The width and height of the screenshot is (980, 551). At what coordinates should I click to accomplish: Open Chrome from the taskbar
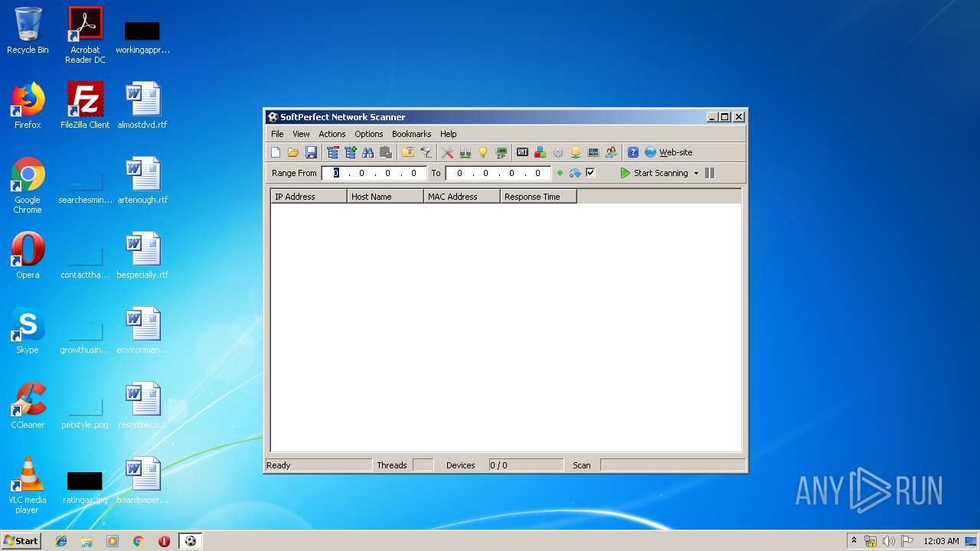click(139, 541)
